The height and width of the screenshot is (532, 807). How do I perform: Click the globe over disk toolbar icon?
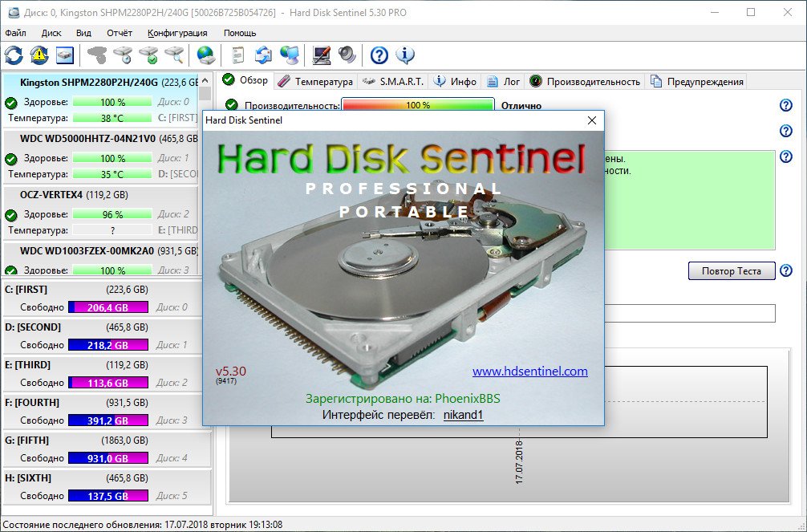[x=206, y=55]
